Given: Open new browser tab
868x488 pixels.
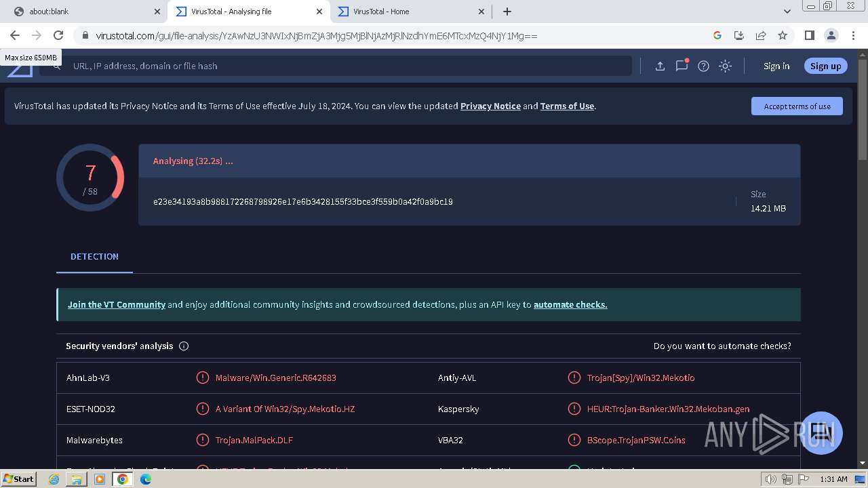Looking at the screenshot, I should [507, 12].
